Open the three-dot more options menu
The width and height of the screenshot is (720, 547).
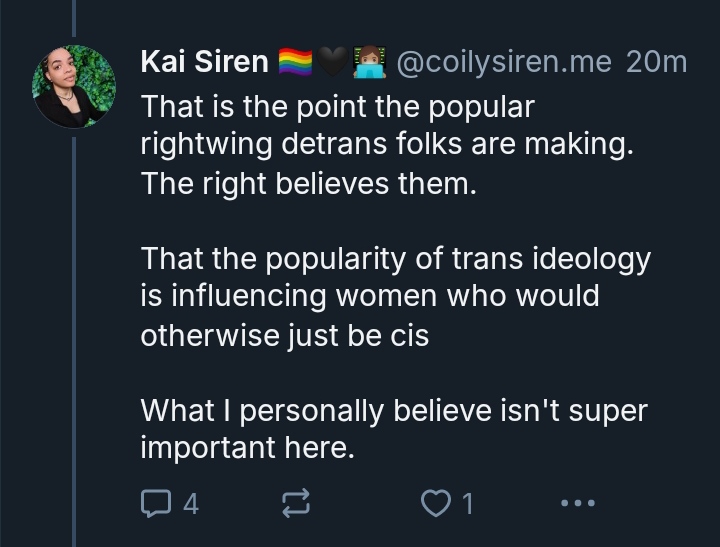pyautogui.click(x=577, y=503)
